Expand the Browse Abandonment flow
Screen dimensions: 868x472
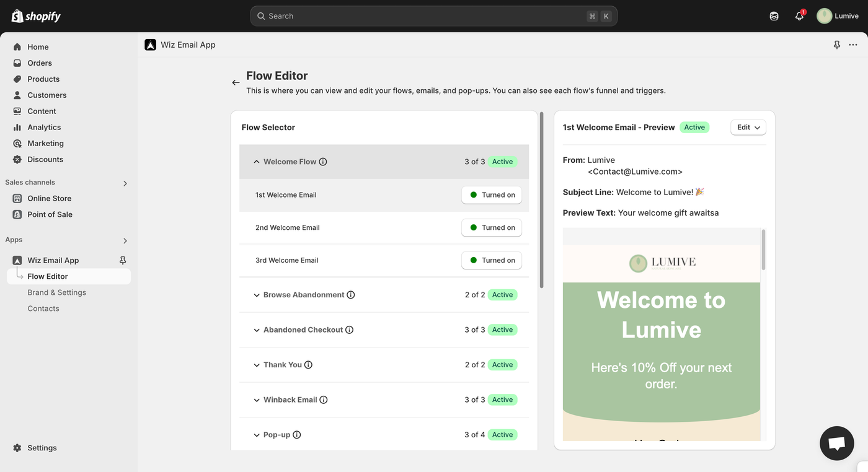(257, 295)
